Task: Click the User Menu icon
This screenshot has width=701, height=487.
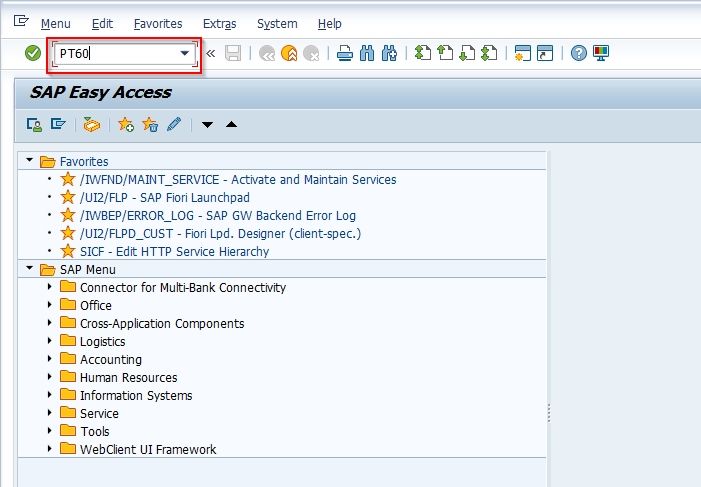Action: [x=34, y=124]
